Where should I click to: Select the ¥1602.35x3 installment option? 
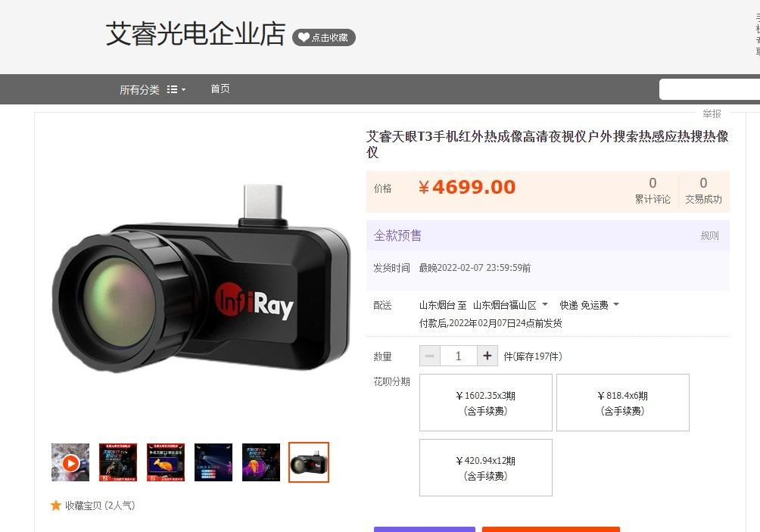[486, 403]
